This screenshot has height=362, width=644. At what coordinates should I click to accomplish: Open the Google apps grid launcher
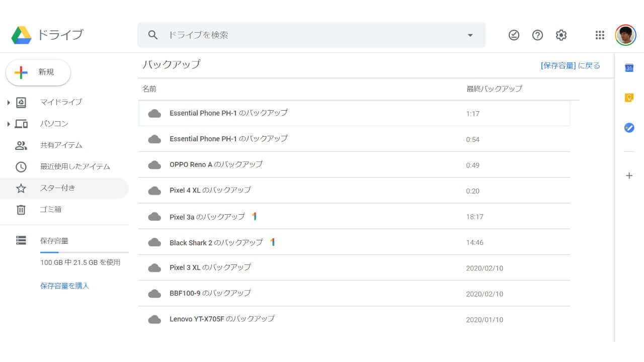[x=600, y=35]
